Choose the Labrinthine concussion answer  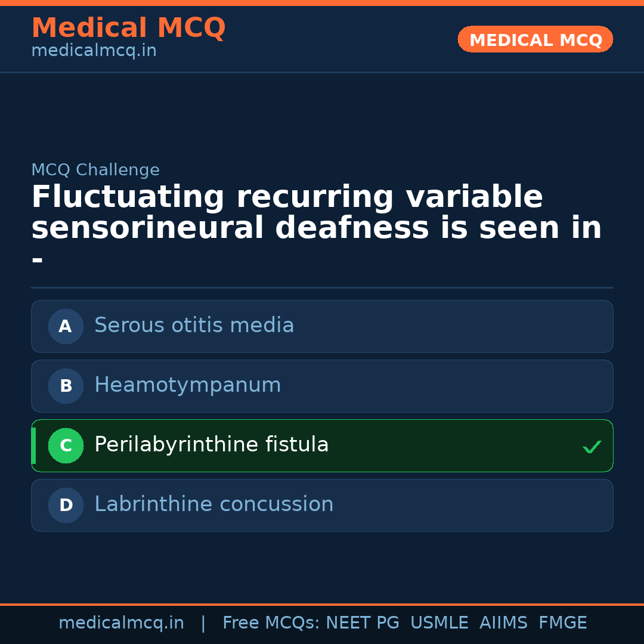pos(213,504)
